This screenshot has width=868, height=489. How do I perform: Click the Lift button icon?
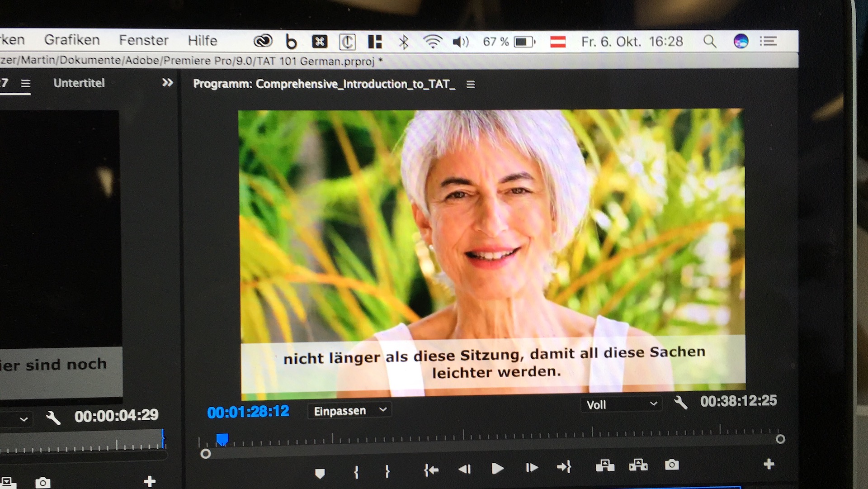605,465
